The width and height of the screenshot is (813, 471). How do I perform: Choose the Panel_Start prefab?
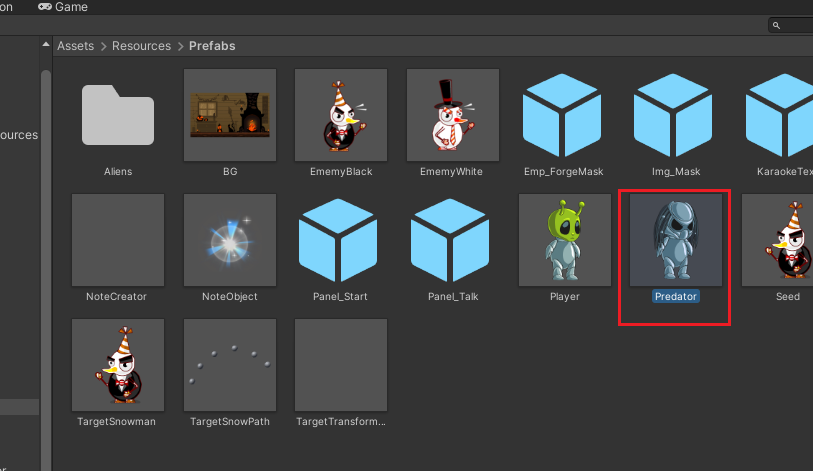(341, 240)
